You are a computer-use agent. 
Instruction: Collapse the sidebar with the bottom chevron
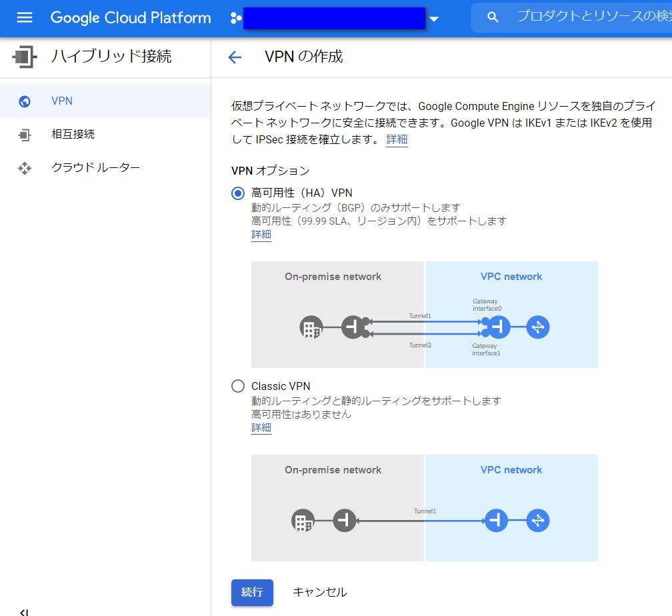25,613
